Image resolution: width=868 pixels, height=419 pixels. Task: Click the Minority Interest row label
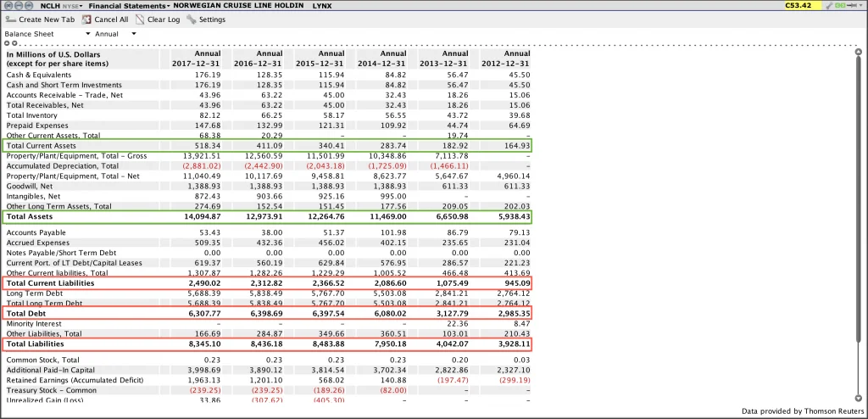coord(34,324)
